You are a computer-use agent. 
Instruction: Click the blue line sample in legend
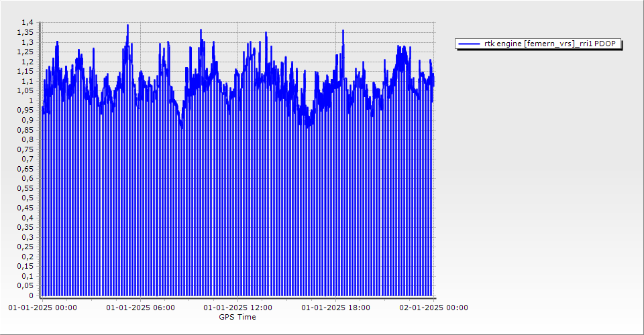point(469,44)
